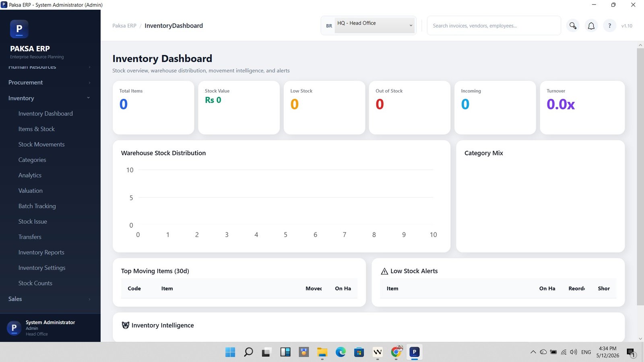644x362 pixels.
Task: Open Windows taskbar search
Action: [248, 352]
